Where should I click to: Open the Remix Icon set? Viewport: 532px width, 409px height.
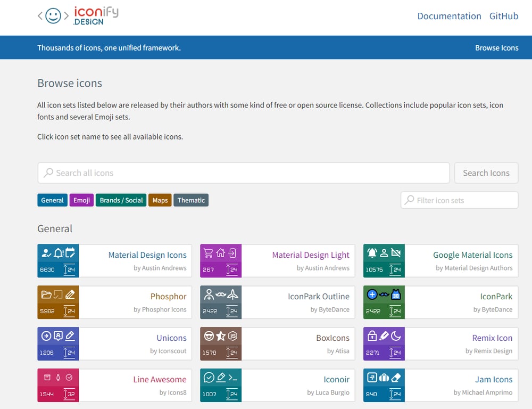tap(492, 338)
